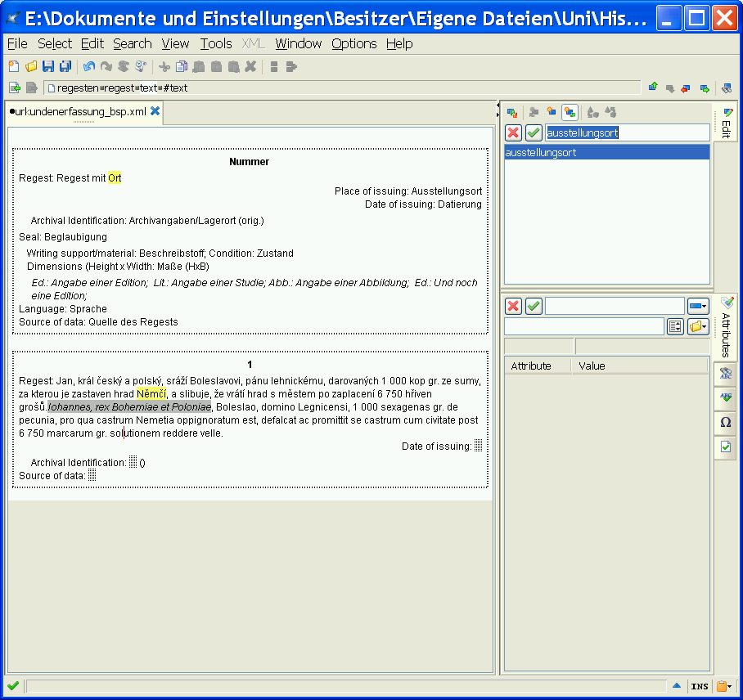Click the attribute value input field
This screenshot has width=743, height=700.
pos(584,326)
